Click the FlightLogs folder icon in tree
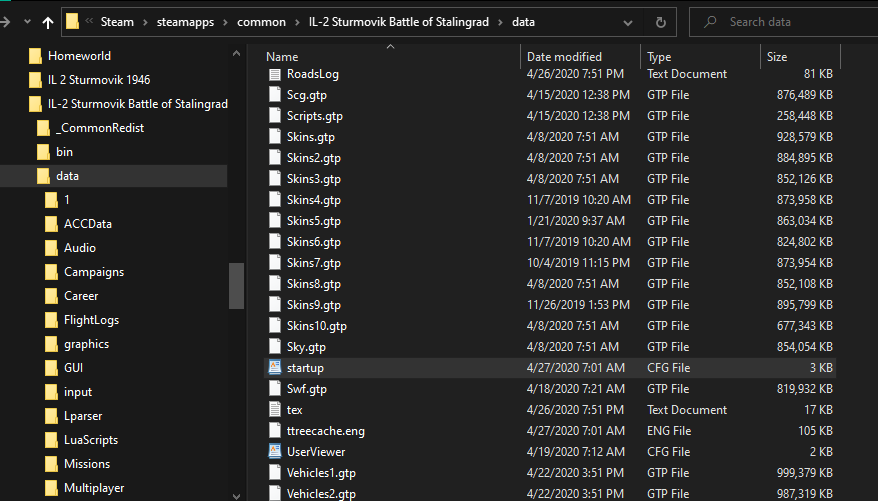This screenshot has width=878, height=501. pos(51,320)
